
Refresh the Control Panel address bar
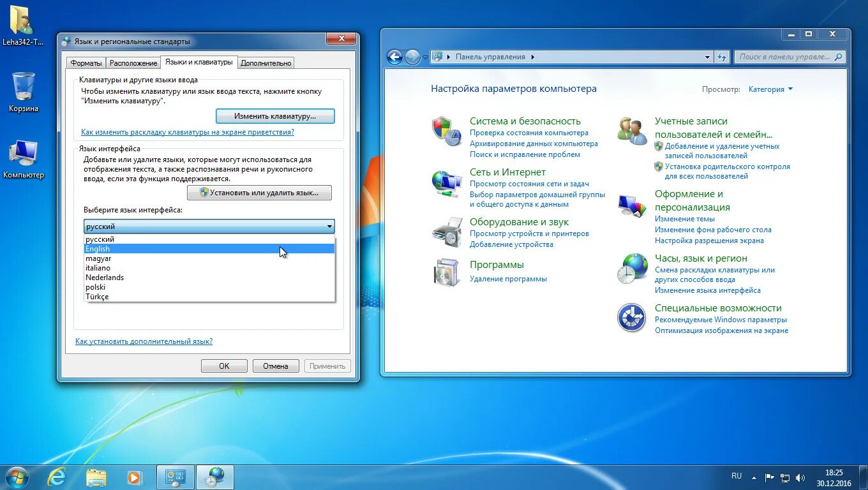722,57
